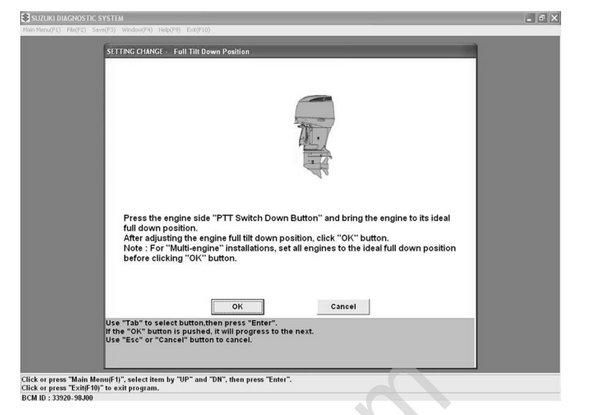Open the Window(F4) menu
Viewport: 600px width, 415px height.
coord(136,30)
